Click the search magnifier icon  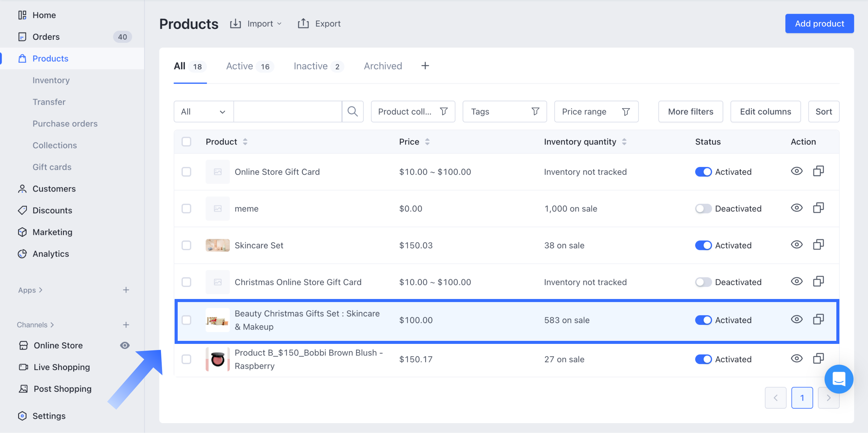click(352, 112)
